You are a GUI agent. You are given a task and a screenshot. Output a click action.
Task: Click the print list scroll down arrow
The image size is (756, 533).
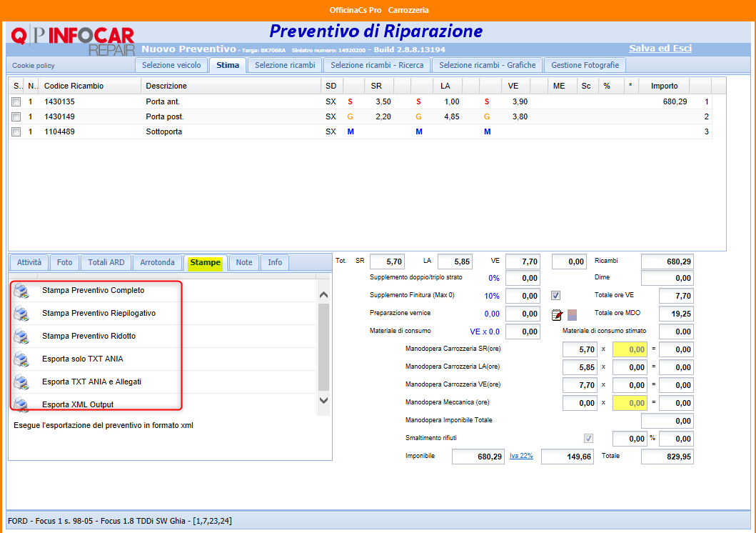click(323, 400)
